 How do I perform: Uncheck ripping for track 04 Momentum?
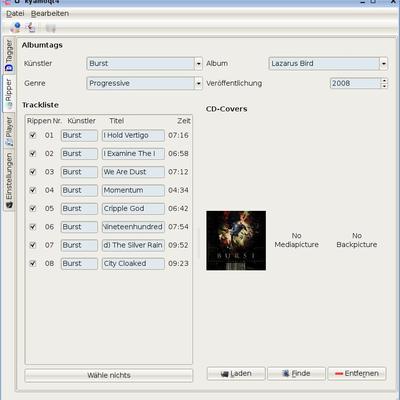coord(33,190)
